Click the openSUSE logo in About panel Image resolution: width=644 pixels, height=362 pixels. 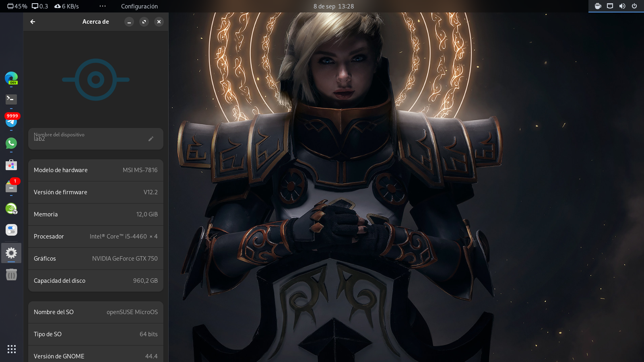tap(96, 80)
